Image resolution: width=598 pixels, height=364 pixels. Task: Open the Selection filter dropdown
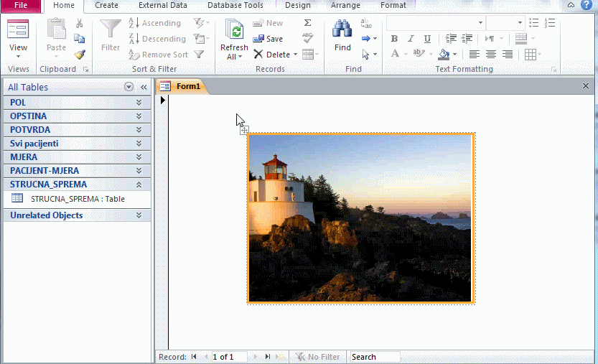(201, 23)
